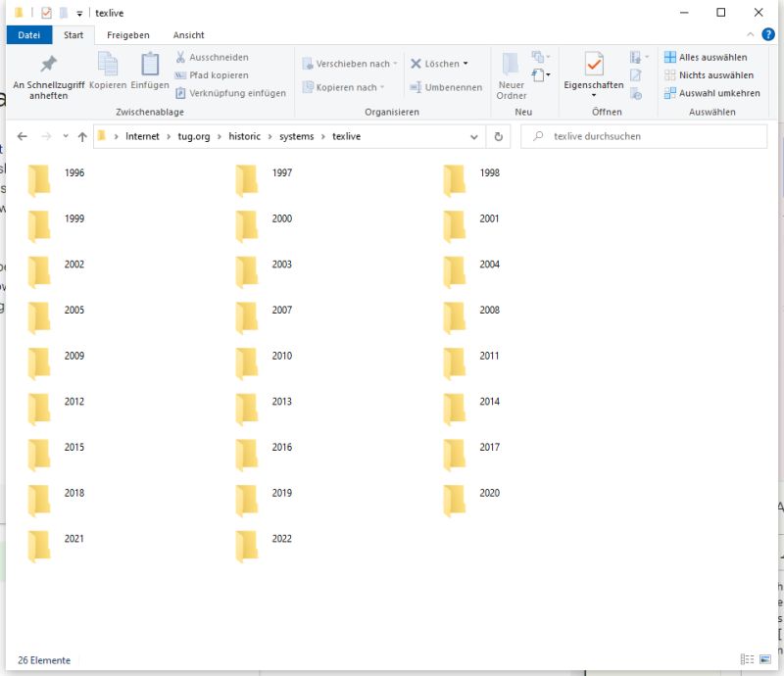Click Internet in breadcrumb path

tap(142, 136)
